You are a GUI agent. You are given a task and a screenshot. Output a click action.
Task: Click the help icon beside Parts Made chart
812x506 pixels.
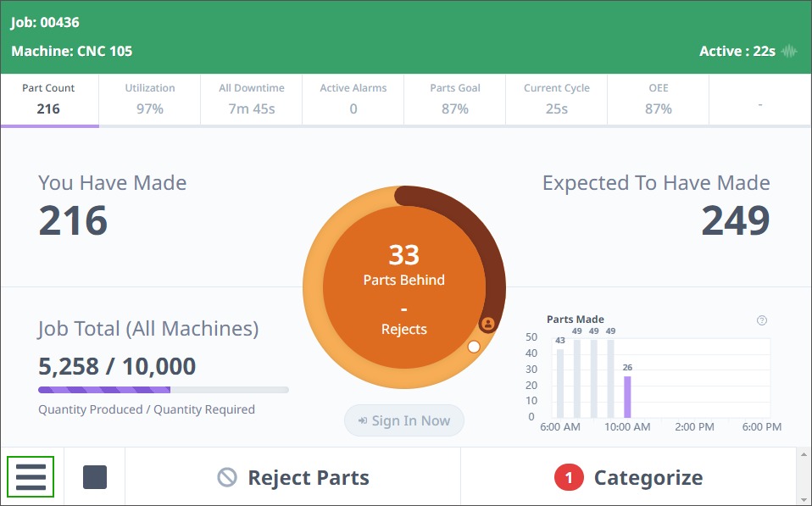click(762, 320)
